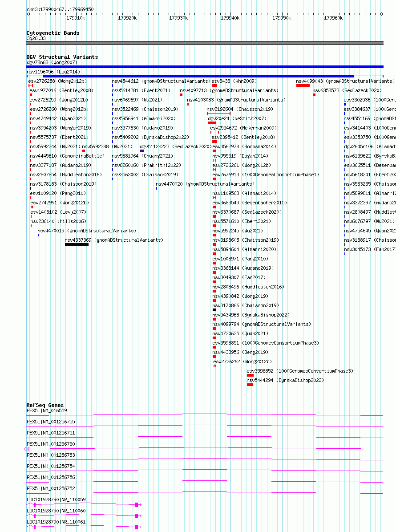Click esv2676913 1000GenomesConsortiumPhase1 label
Image resolution: width=396 pixels, height=532 pixels.
[266, 175]
